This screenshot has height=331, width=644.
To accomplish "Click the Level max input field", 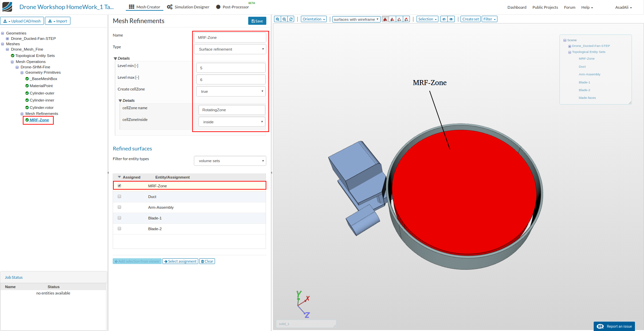I will click(x=231, y=80).
